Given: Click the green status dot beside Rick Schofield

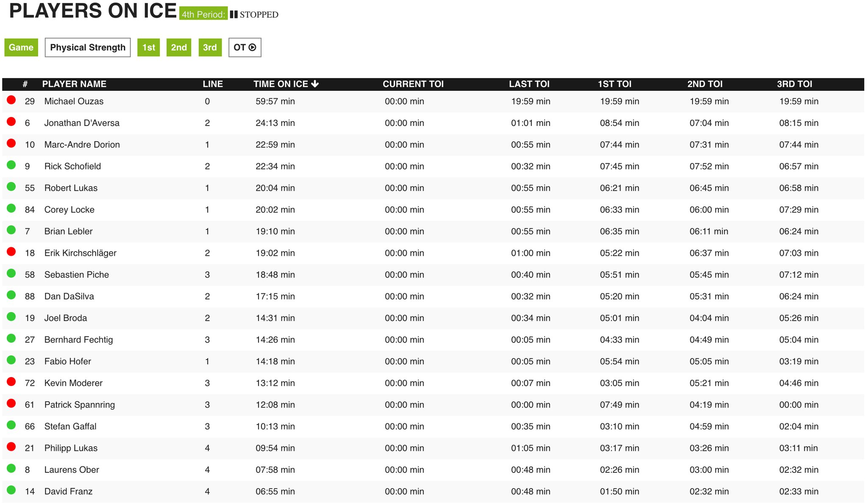Looking at the screenshot, I should tap(11, 165).
